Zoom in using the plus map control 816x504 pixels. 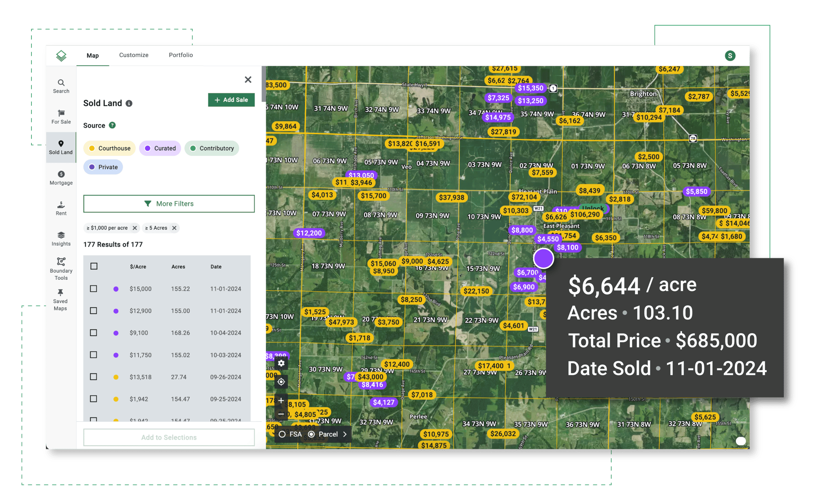[x=281, y=400]
